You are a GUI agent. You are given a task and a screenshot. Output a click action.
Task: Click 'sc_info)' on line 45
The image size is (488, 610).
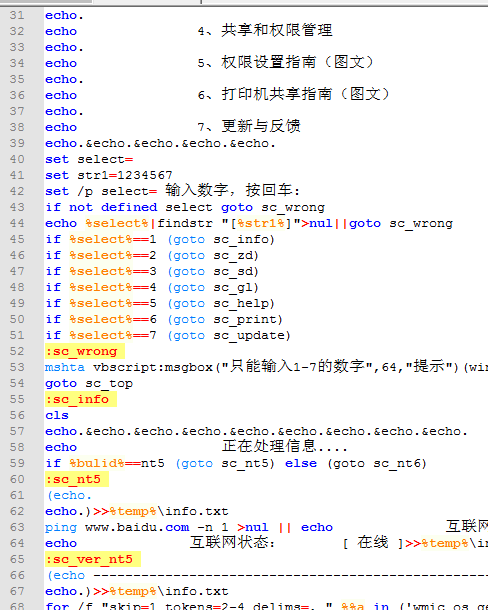coord(244,240)
